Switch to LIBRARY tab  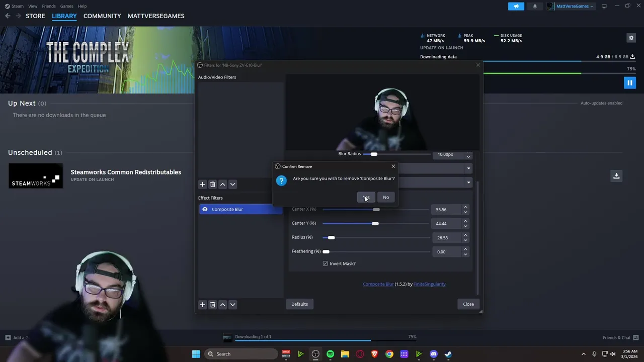pyautogui.click(x=64, y=16)
